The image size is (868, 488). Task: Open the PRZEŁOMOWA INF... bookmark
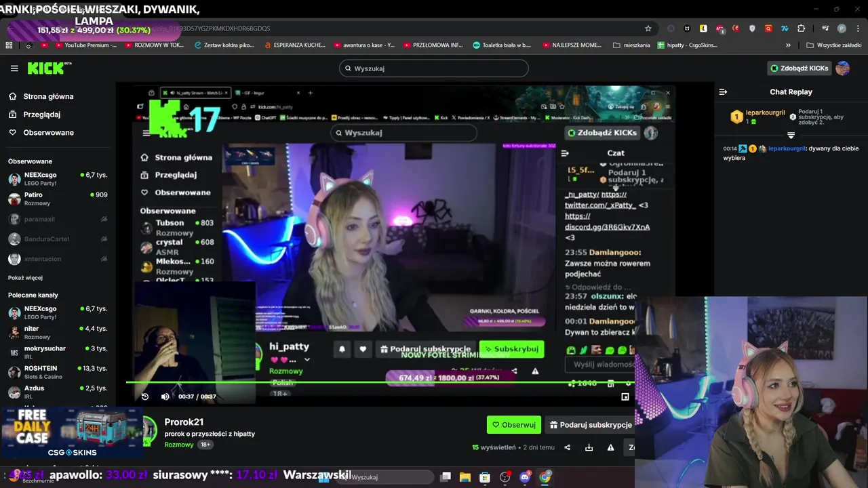click(x=433, y=45)
